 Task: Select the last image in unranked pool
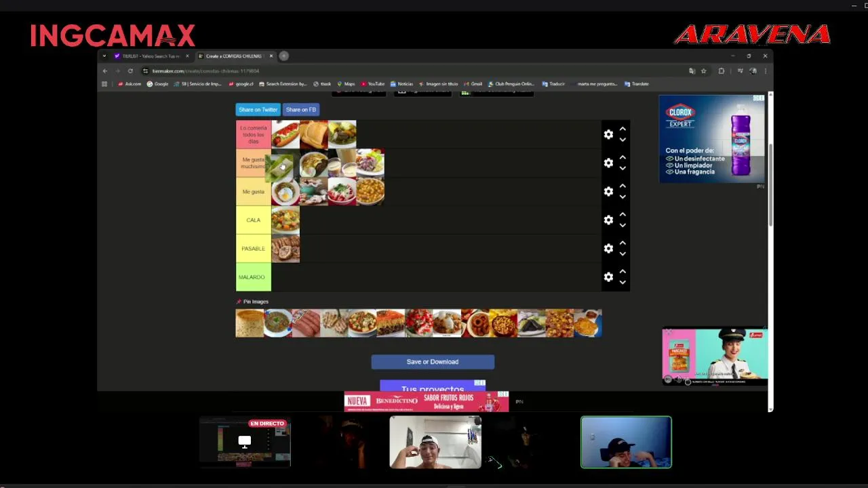(x=587, y=323)
